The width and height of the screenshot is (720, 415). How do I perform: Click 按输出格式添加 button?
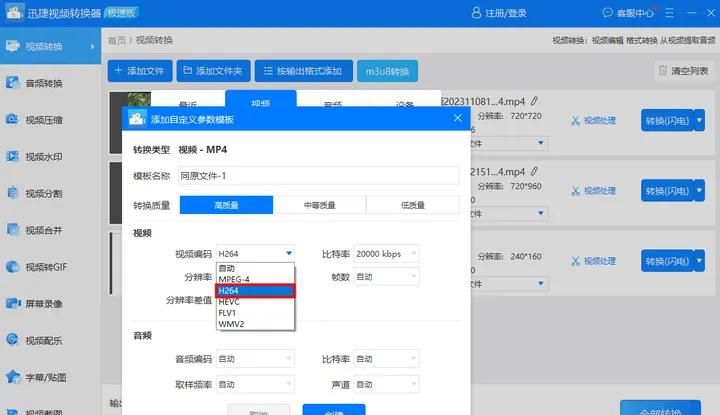pyautogui.click(x=304, y=71)
